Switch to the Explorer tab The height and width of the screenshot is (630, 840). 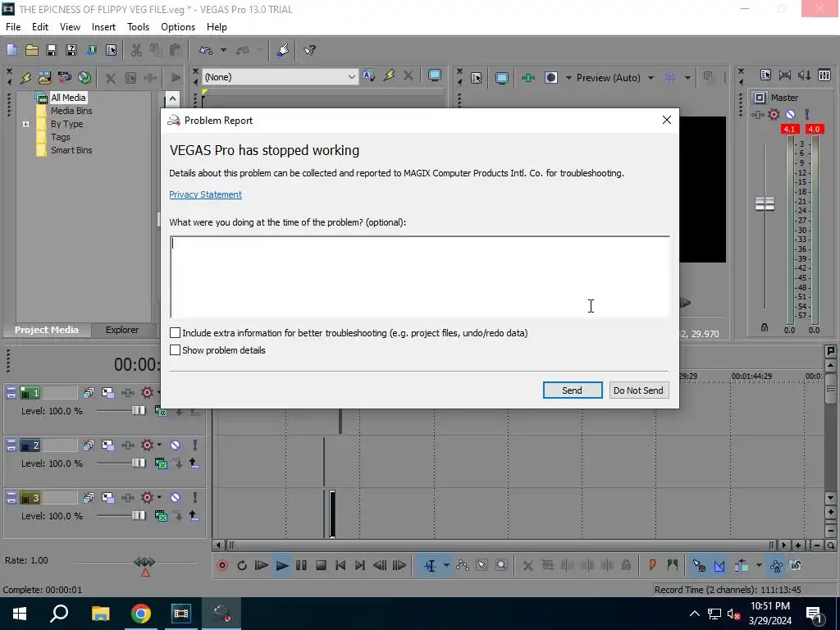coord(122,330)
